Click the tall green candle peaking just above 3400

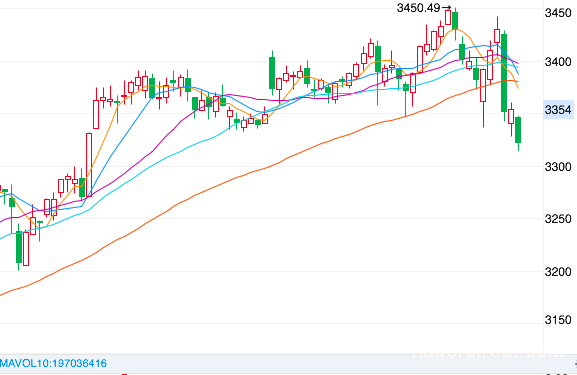pyautogui.click(x=272, y=73)
